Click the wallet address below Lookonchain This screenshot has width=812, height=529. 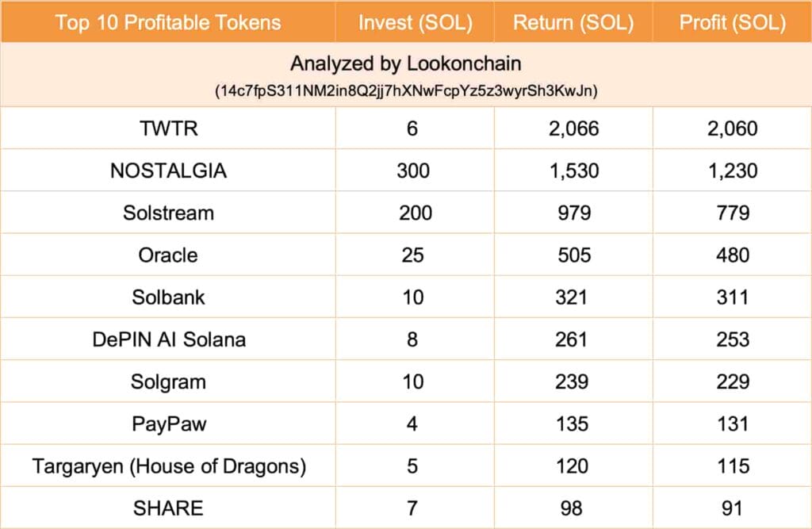(x=406, y=90)
